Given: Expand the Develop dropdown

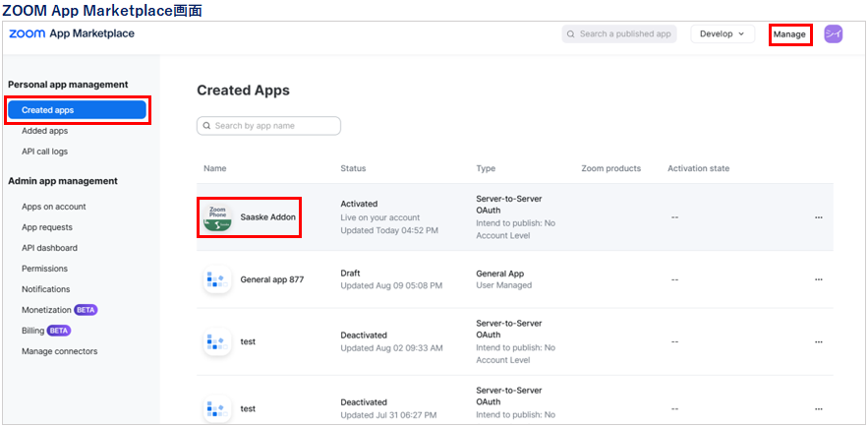Looking at the screenshot, I should [723, 33].
